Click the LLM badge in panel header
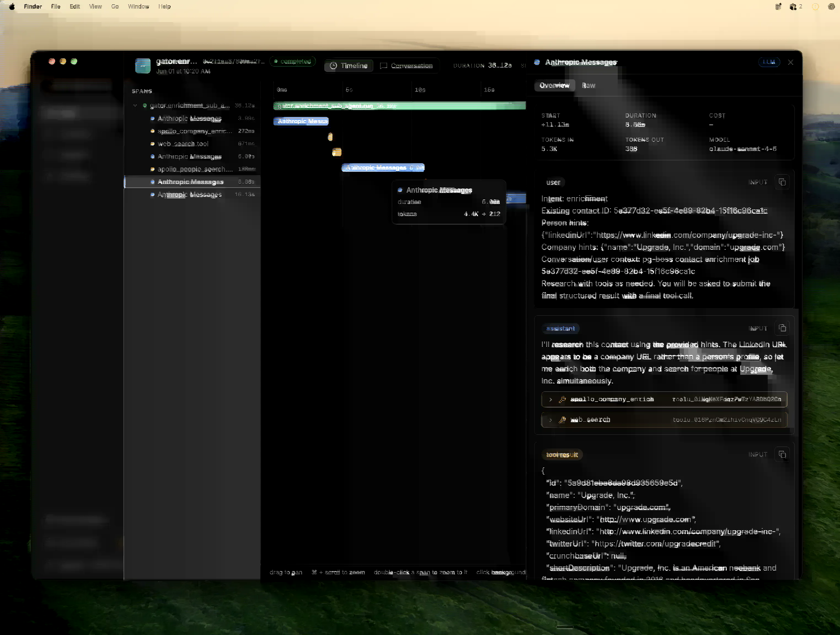The image size is (840, 635). (769, 62)
